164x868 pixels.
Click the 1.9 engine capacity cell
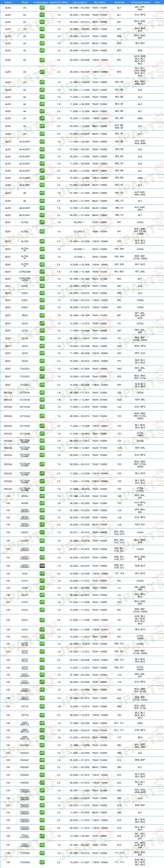point(59,566)
